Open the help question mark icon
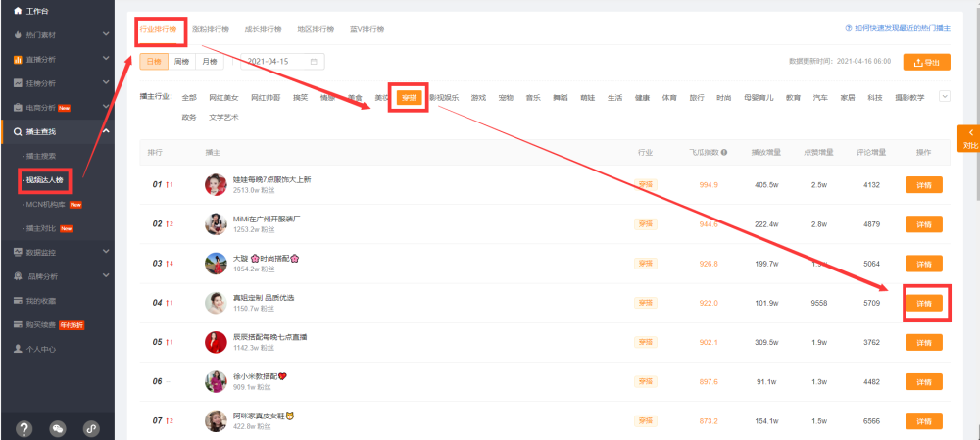This screenshot has height=440, width=980. tap(24, 429)
